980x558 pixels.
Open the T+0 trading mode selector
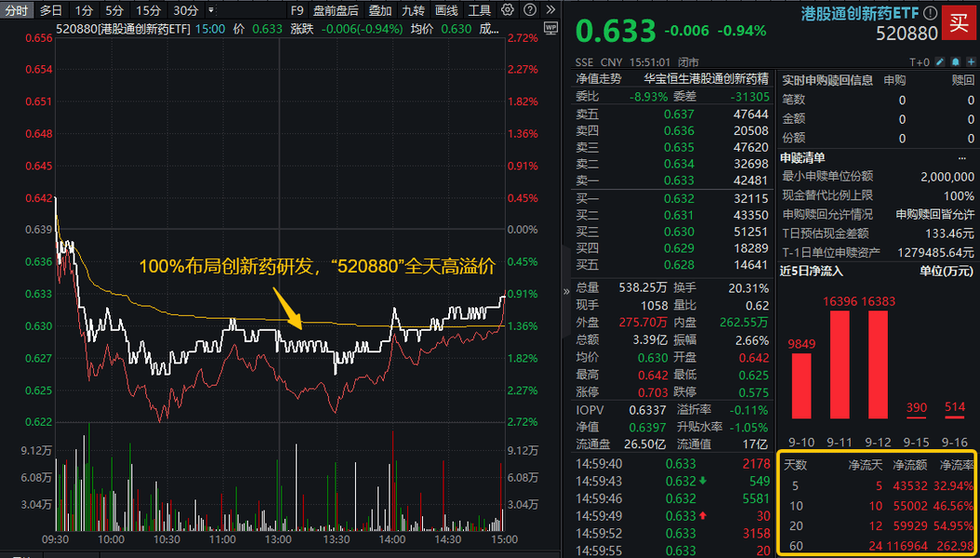click(920, 60)
